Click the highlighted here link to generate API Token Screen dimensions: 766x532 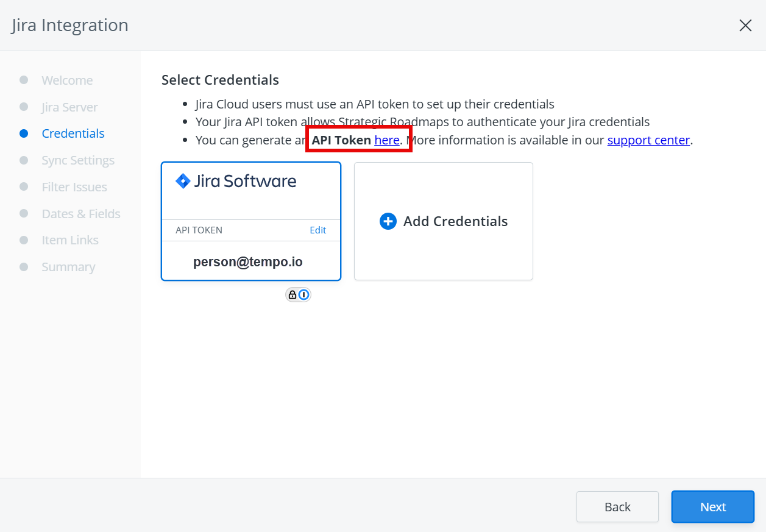click(388, 140)
